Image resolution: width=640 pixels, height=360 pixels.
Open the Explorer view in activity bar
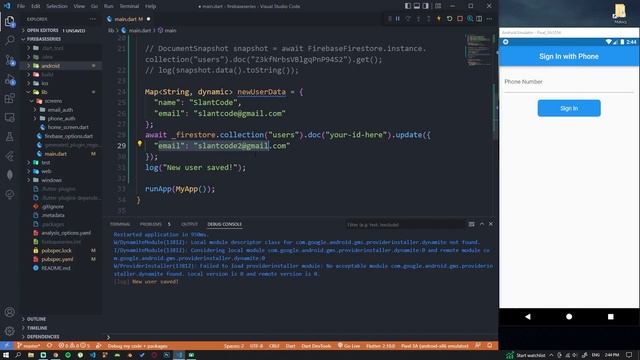pos(10,21)
